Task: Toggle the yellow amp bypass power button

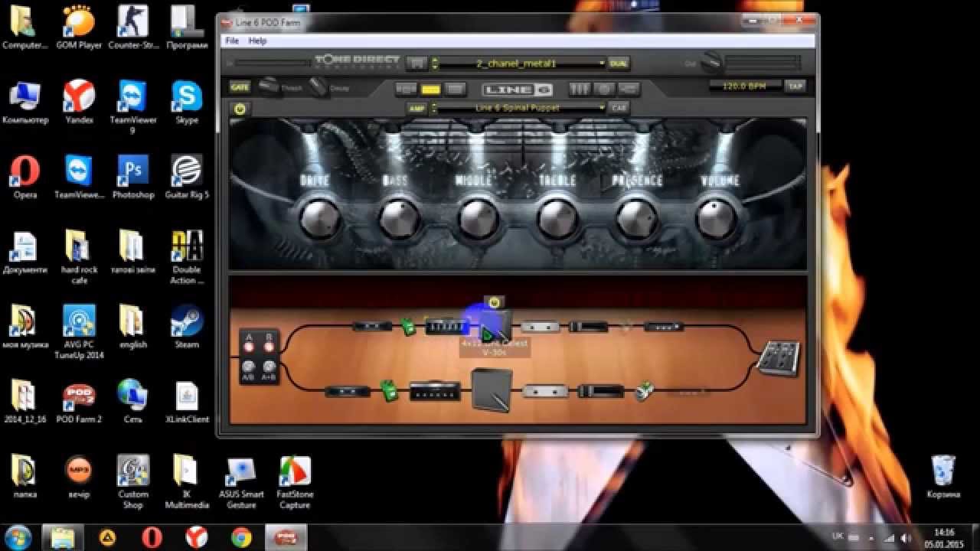Action: coord(240,109)
